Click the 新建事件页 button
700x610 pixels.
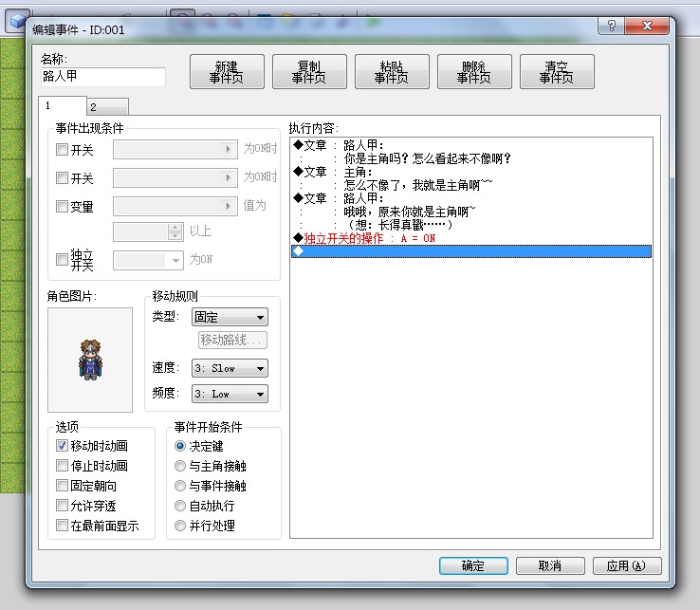tap(227, 72)
